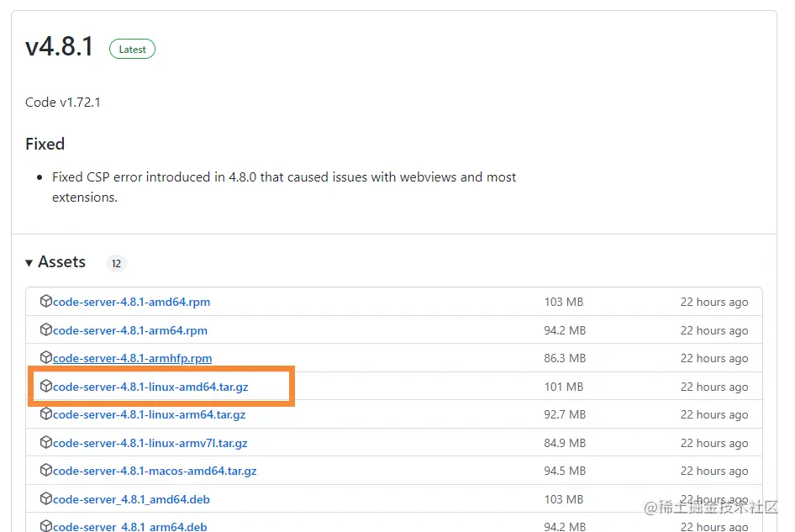The width and height of the screenshot is (795, 532).
Task: Download code-server-4.8.1-linux-amd64.tar.gz
Action: click(x=150, y=387)
